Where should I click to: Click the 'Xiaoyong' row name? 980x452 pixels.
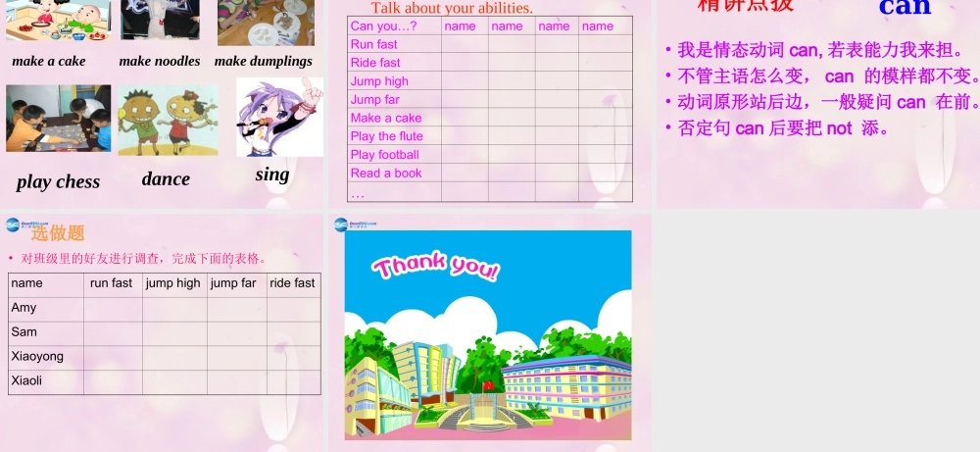click(x=37, y=356)
